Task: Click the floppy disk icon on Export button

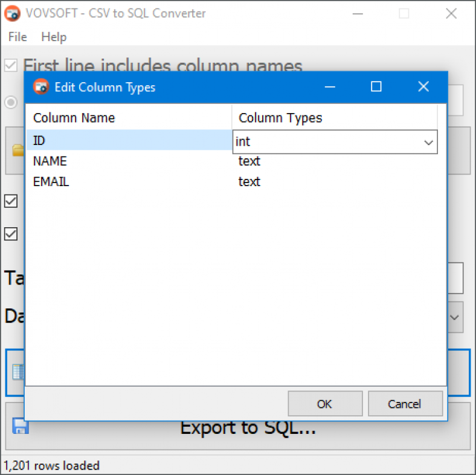Action: (21, 427)
